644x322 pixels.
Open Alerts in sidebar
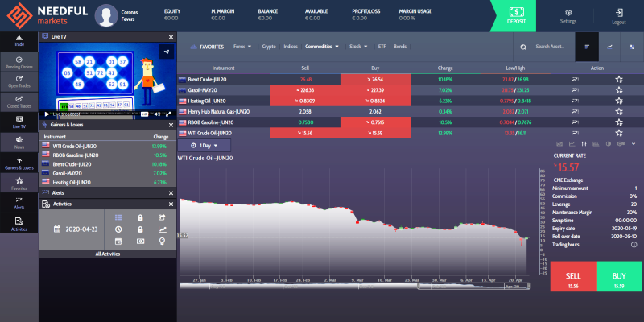pyautogui.click(x=19, y=204)
